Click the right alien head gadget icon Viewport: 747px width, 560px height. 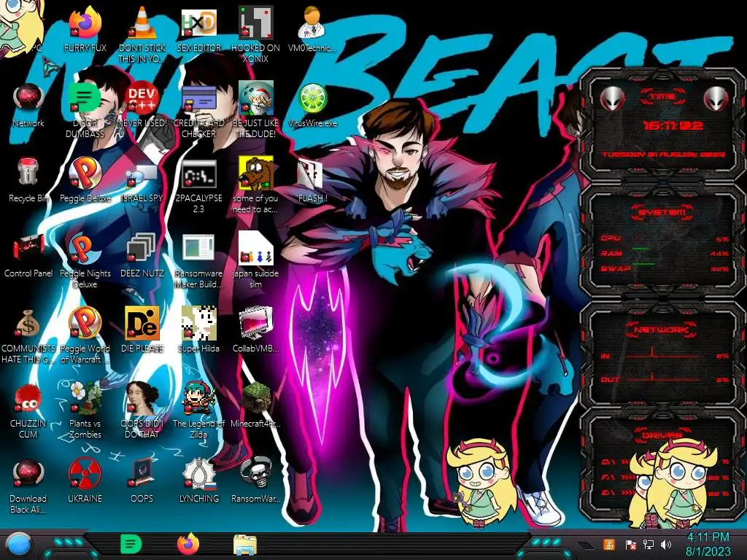pyautogui.click(x=716, y=99)
